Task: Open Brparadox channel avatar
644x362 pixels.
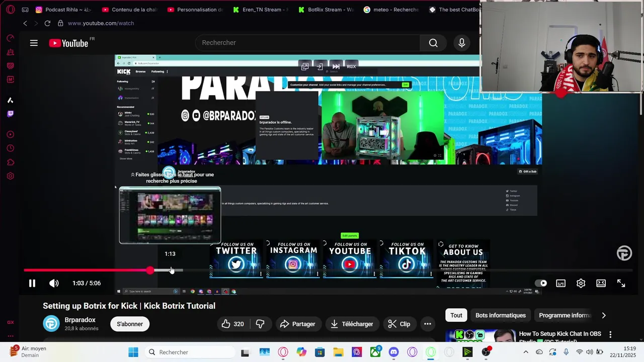Action: pyautogui.click(x=51, y=323)
